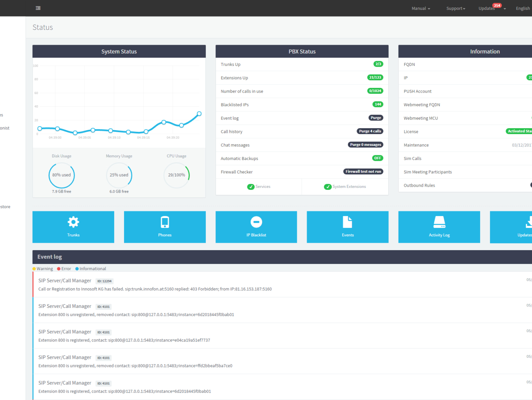Open the IP Blacklist tile
This screenshot has width=532, height=400.
(x=256, y=227)
